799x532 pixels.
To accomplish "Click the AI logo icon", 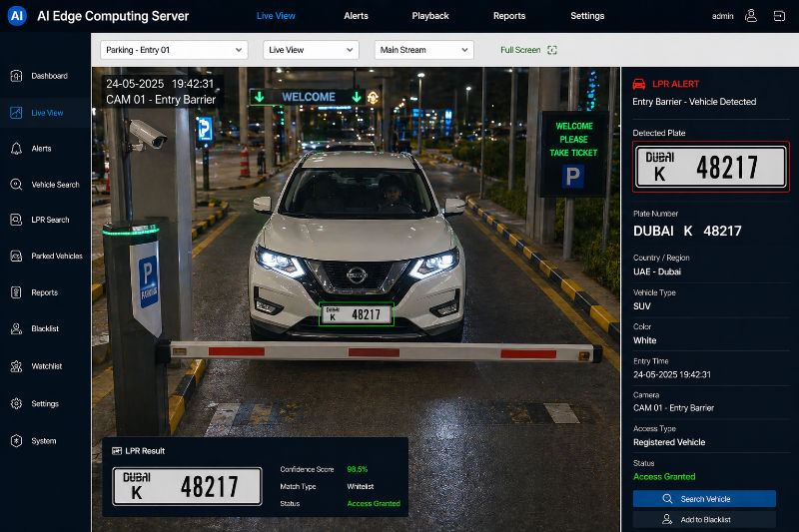I will (x=17, y=16).
